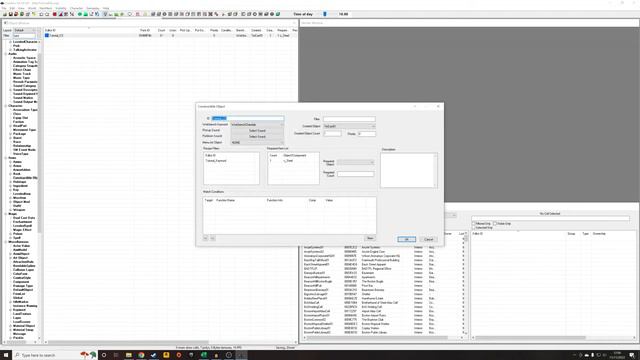Viewport: 640px width, 360px height.
Task: Click New under Match Conditions
Action: 370,238
